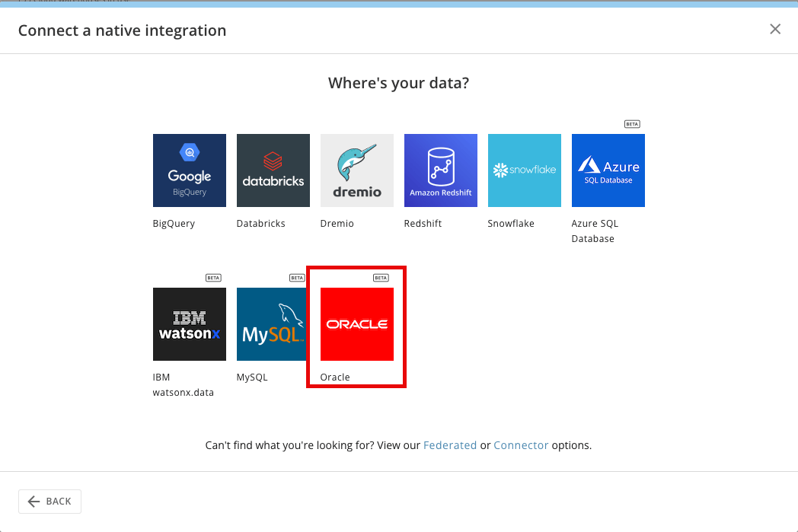Screen dimensions: 798x532
Task: Select the Amazon Redshift tile
Action: point(441,170)
